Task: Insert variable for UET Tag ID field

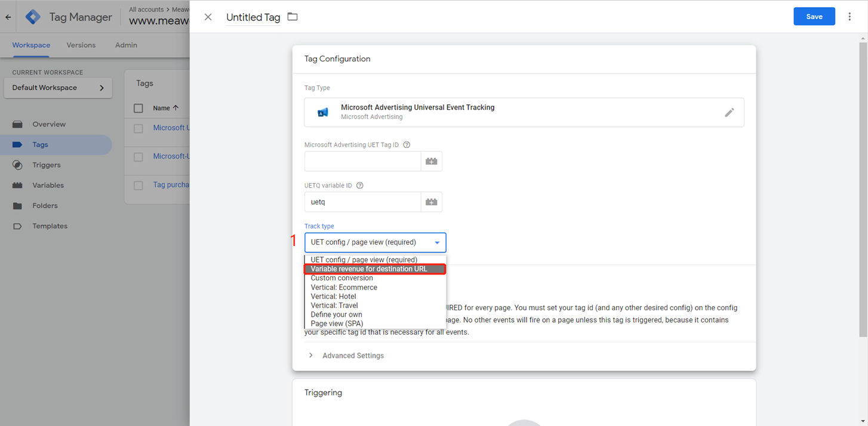Action: [432, 161]
